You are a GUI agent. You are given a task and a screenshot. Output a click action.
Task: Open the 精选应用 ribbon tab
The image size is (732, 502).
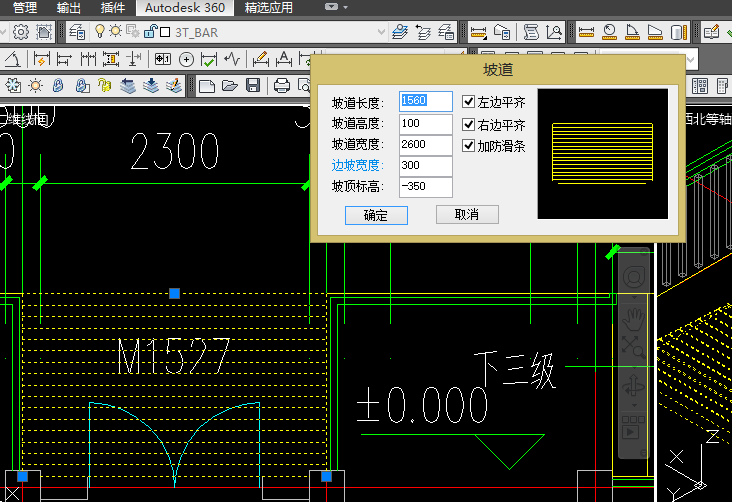tap(269, 7)
